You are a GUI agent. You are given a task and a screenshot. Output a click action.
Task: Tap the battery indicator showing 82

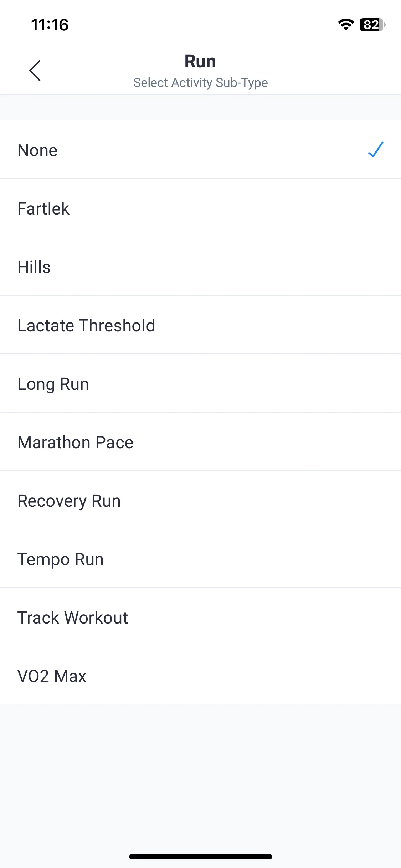tap(372, 25)
